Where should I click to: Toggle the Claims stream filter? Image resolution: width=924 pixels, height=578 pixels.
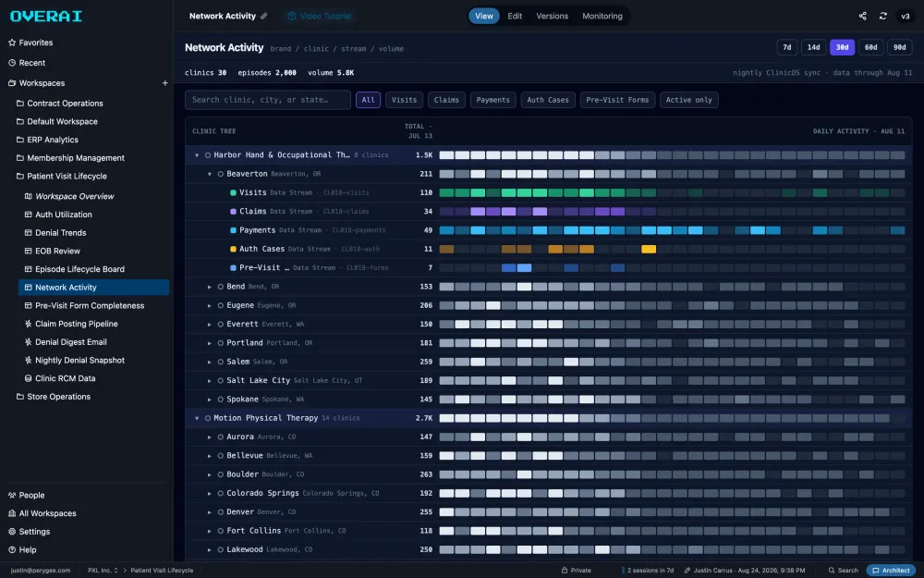(446, 100)
